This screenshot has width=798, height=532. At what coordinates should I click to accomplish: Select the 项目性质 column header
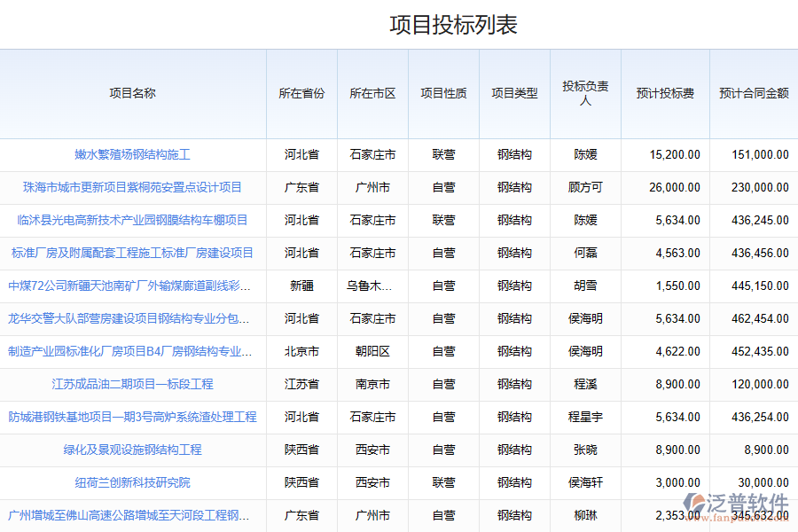pyautogui.click(x=443, y=93)
